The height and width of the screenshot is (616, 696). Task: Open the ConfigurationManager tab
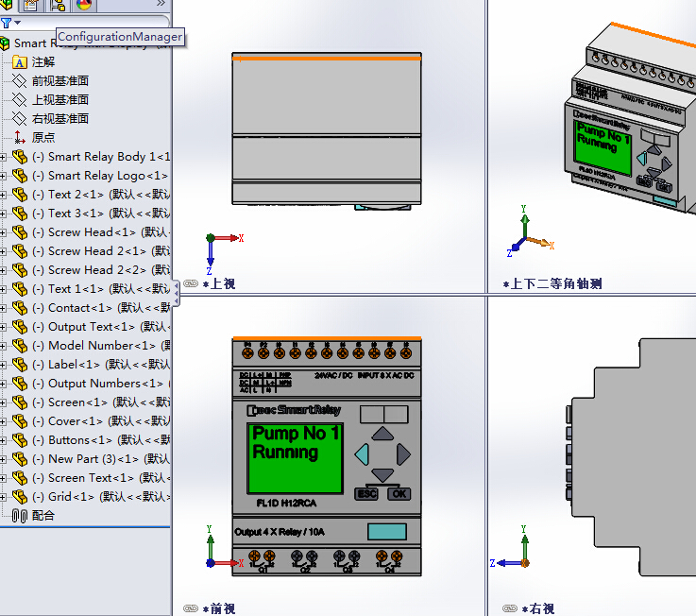(58, 6)
